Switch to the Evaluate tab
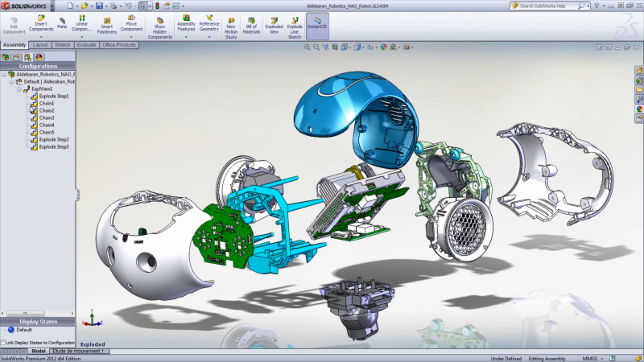644x362 pixels. point(87,45)
